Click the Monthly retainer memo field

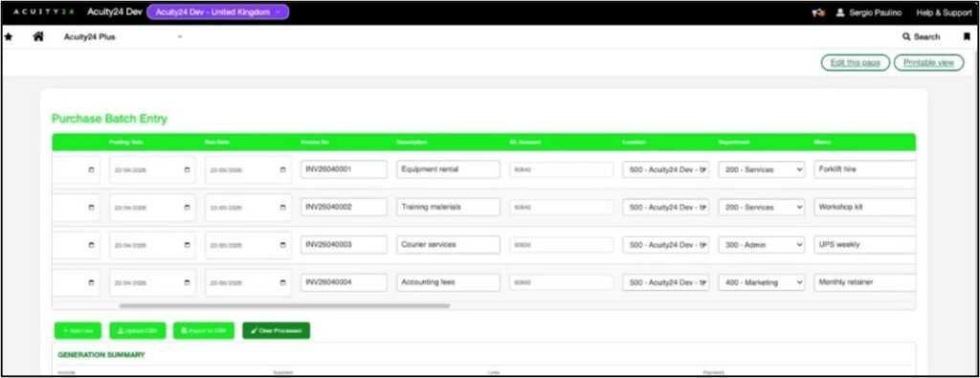click(x=865, y=282)
